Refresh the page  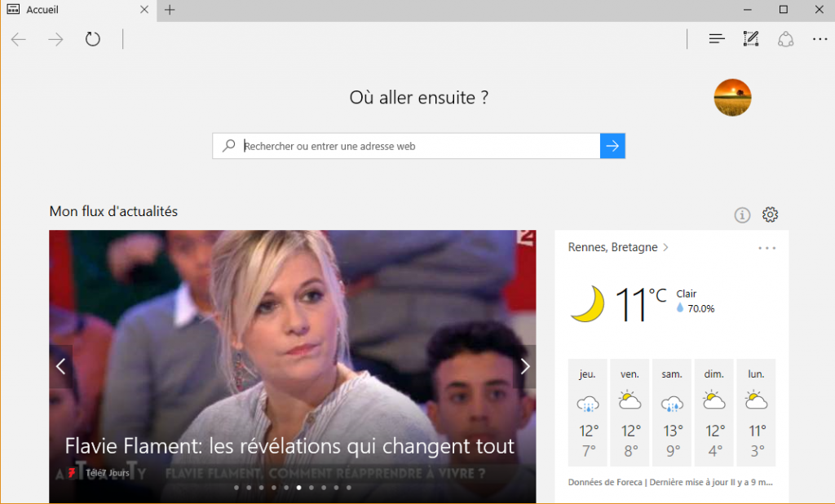click(x=93, y=39)
